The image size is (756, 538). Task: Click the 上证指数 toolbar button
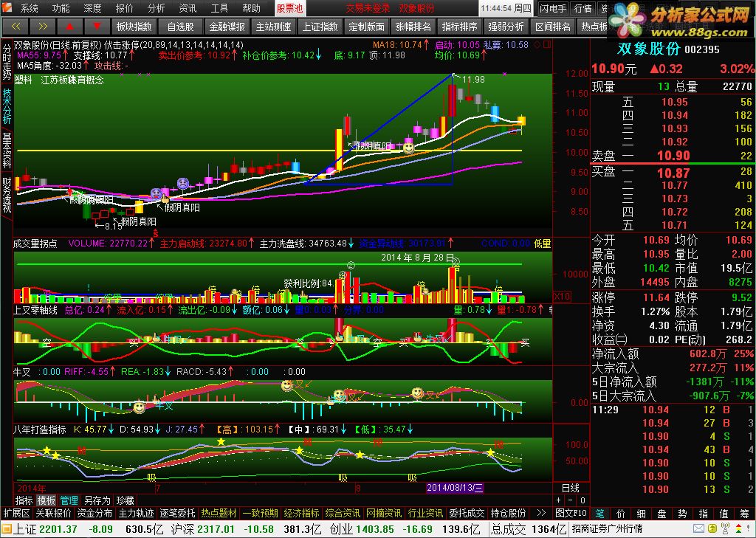pyautogui.click(x=320, y=27)
